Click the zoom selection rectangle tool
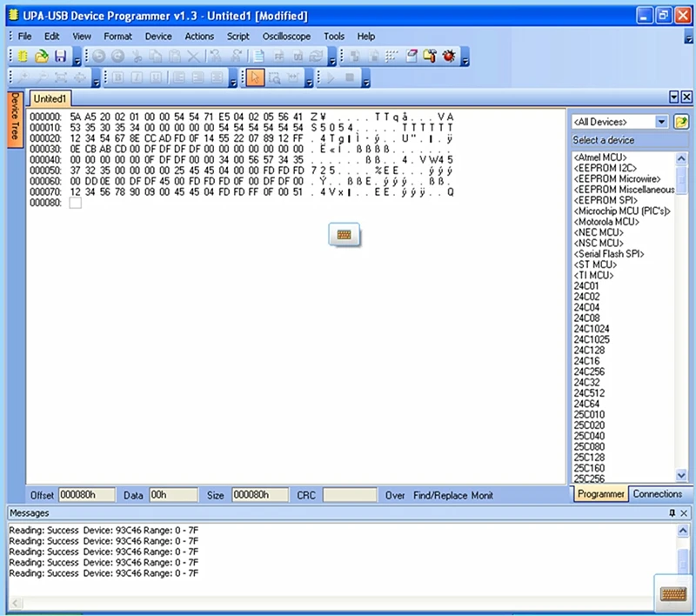 (275, 77)
